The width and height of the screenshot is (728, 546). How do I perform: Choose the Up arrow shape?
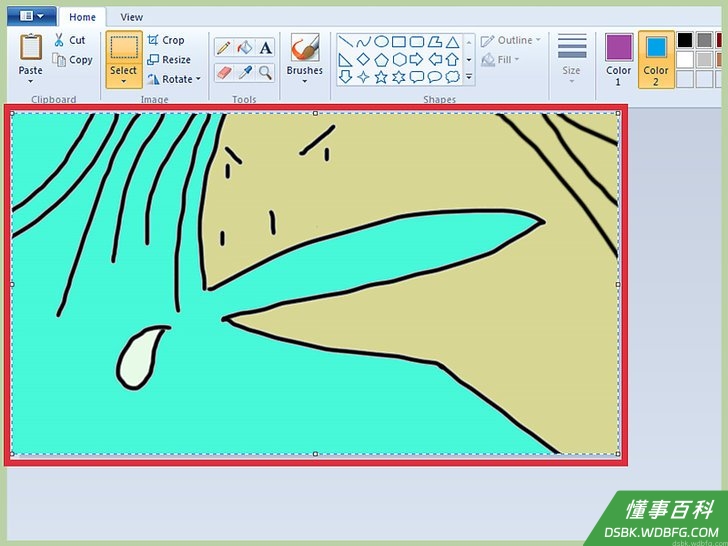(452, 59)
